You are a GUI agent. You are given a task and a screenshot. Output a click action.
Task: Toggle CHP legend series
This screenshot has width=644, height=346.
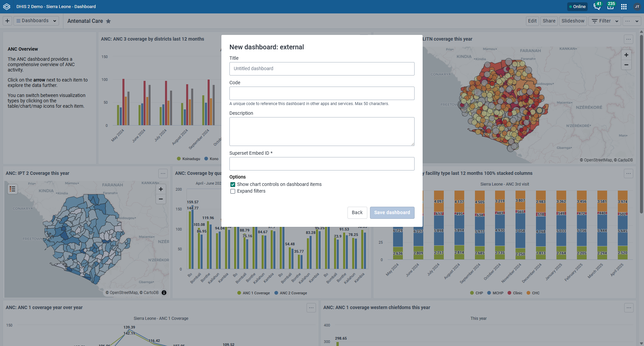click(x=477, y=293)
